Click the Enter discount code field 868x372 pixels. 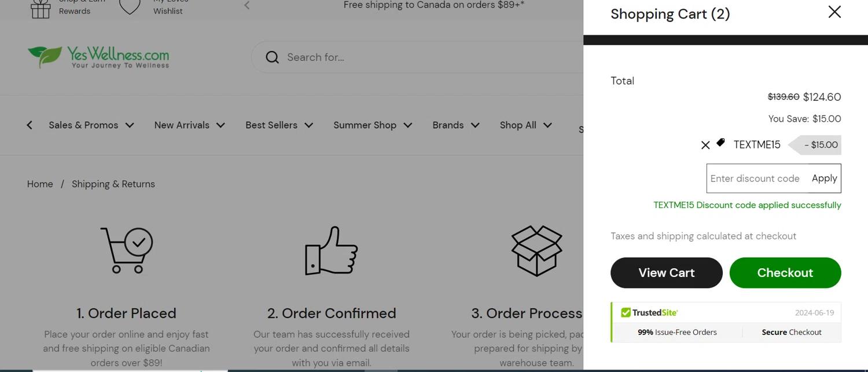(x=755, y=178)
